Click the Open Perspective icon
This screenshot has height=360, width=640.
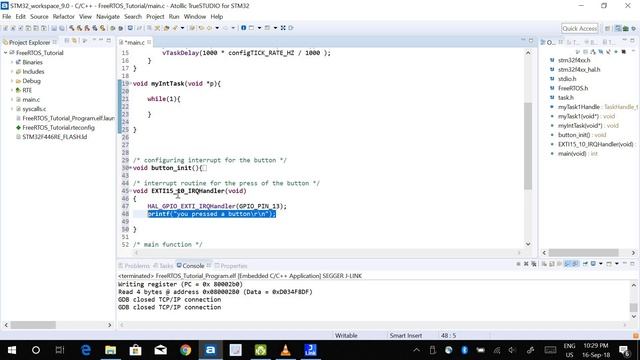tap(607, 28)
